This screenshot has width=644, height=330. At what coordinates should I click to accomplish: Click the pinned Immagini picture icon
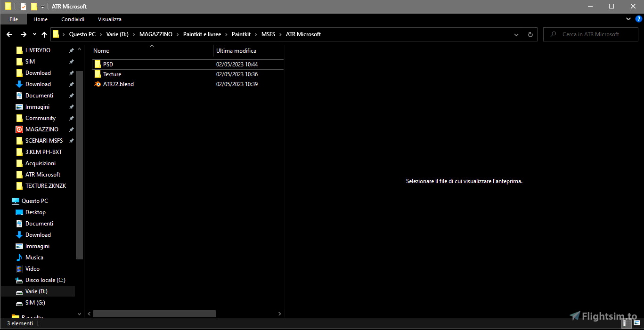[x=19, y=107]
